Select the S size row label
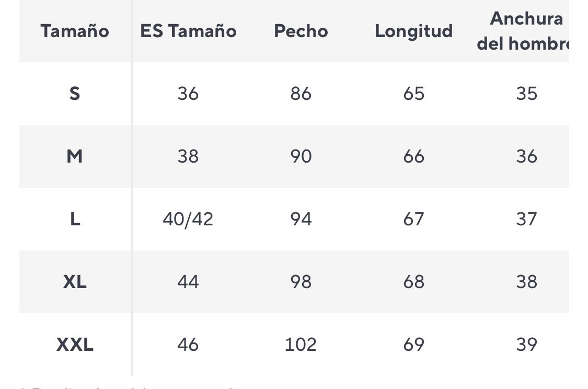 coord(75,94)
